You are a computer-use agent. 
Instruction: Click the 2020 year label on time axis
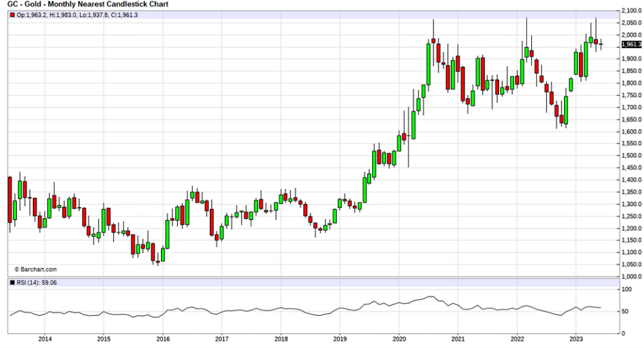[399, 339]
